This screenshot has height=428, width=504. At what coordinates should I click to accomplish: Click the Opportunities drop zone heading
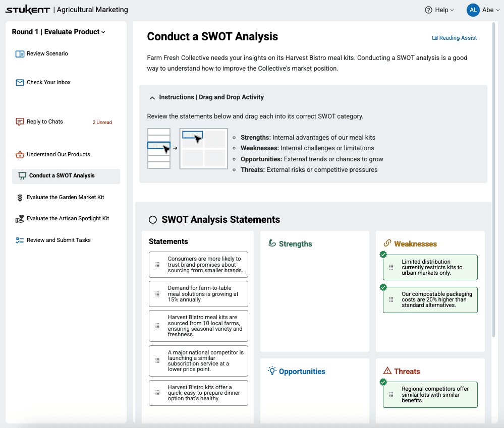[302, 372]
